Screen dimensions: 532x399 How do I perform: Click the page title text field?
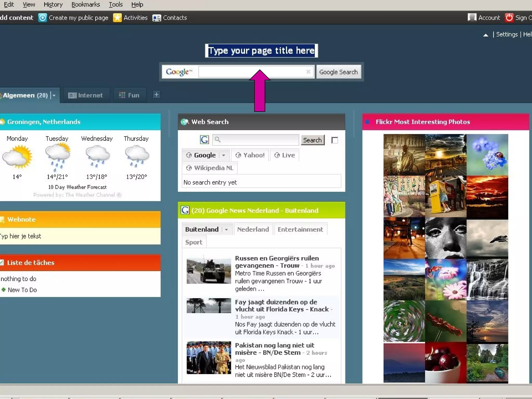click(x=261, y=51)
